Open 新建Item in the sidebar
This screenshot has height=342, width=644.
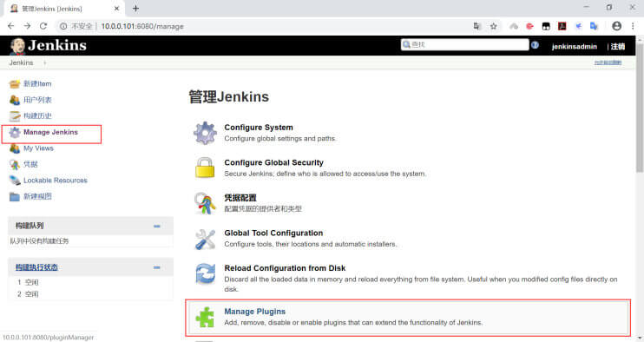pyautogui.click(x=37, y=83)
